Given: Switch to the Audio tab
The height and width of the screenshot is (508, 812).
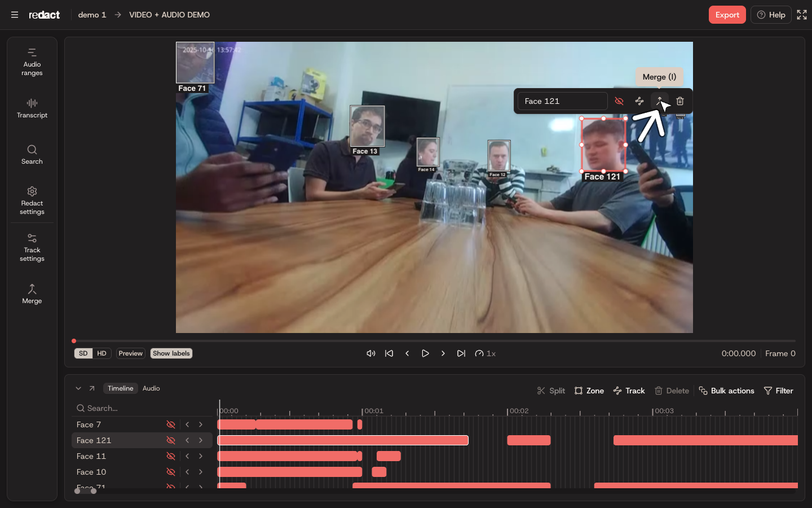Looking at the screenshot, I should click(x=151, y=388).
